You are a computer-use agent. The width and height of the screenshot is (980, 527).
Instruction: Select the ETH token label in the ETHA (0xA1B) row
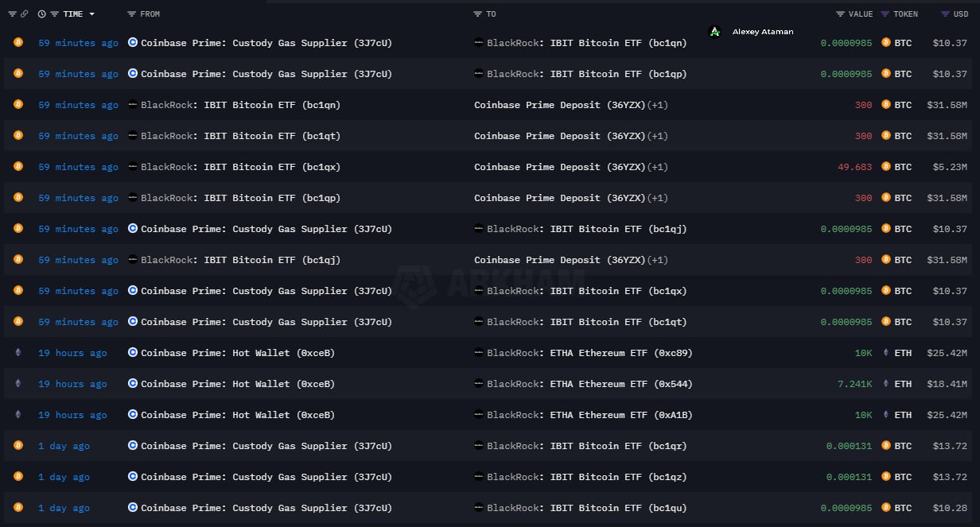pos(903,415)
